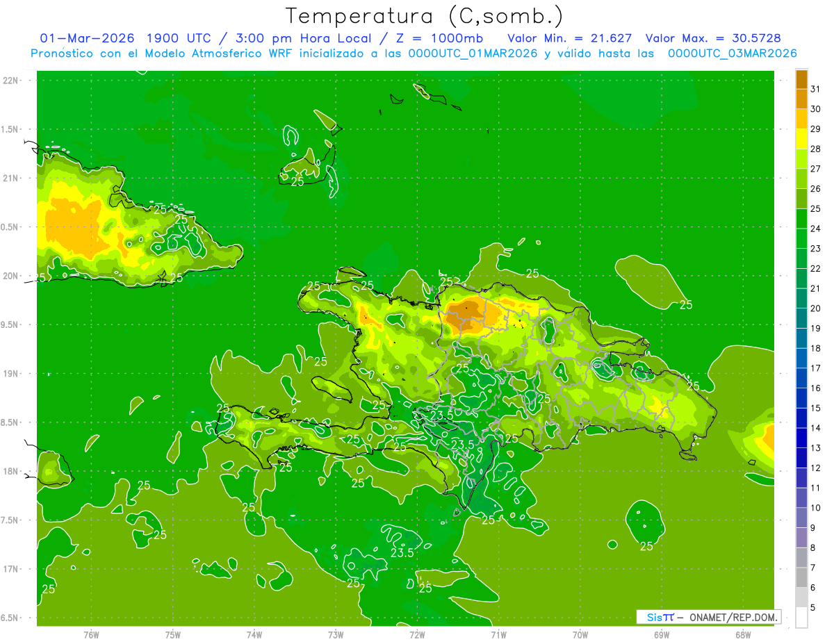Click the teal color bar segment between 19 and 20
834x644 pixels.
pos(801,318)
